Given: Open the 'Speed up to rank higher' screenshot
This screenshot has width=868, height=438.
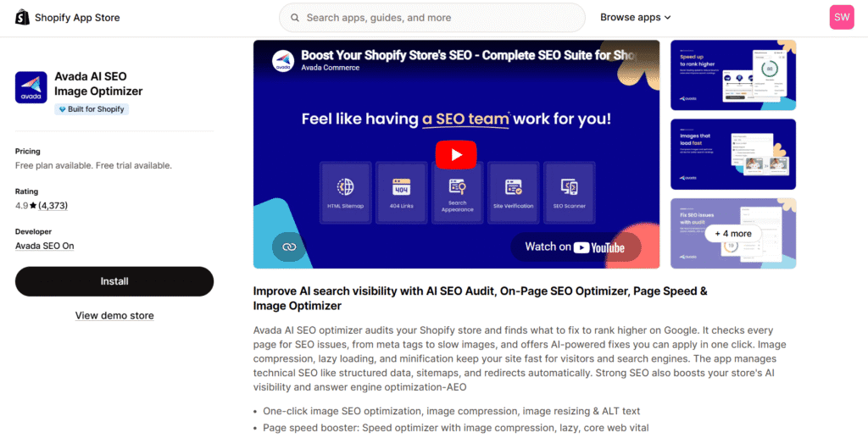Looking at the screenshot, I should click(733, 75).
